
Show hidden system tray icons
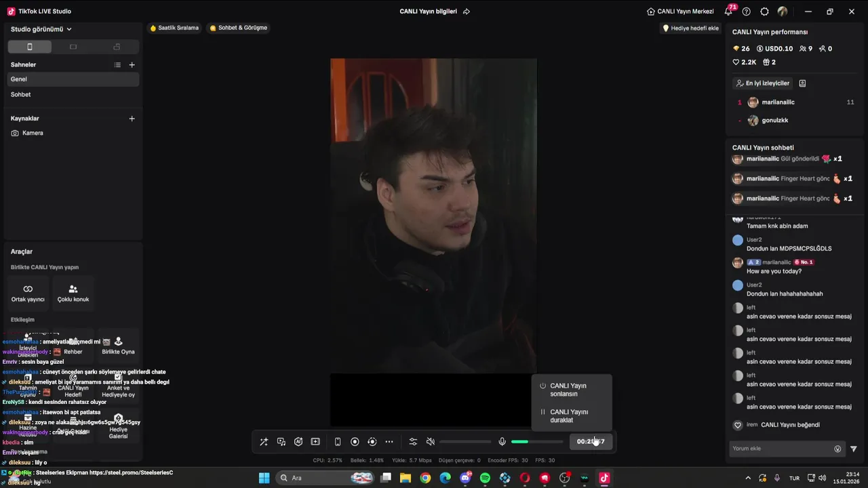click(x=748, y=478)
